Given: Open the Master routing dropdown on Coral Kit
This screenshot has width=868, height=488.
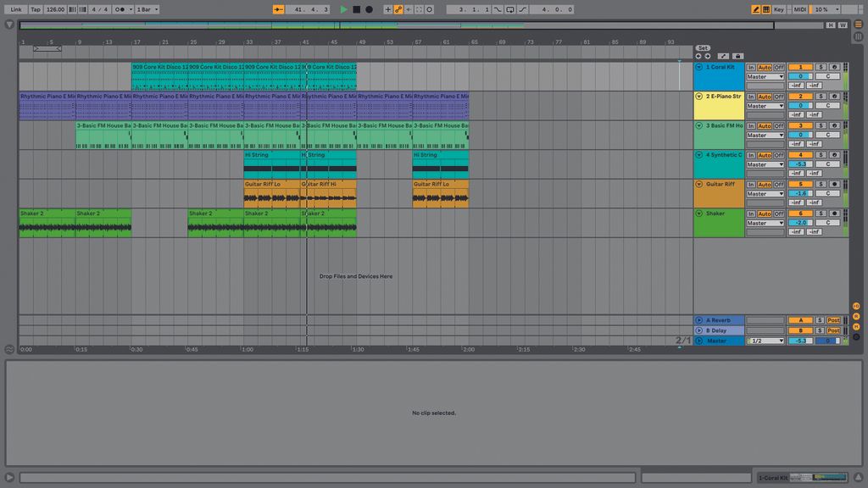Looking at the screenshot, I should [x=765, y=77].
